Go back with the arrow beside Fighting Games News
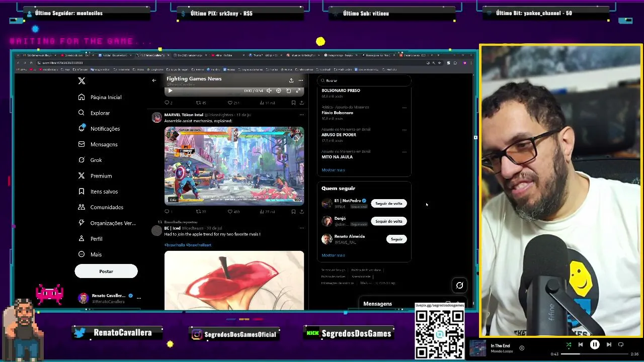The width and height of the screenshot is (644, 362). coord(154,80)
